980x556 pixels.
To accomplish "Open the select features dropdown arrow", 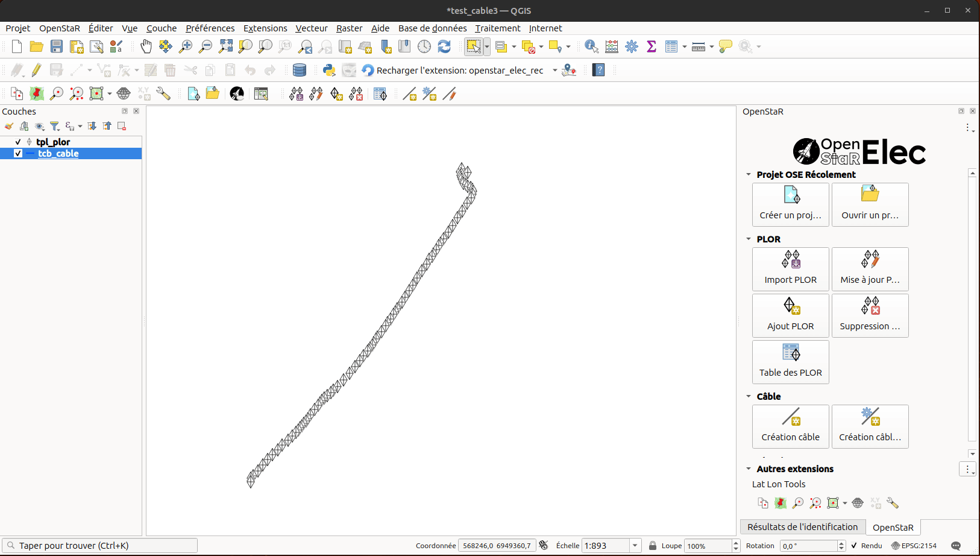I will tap(487, 46).
